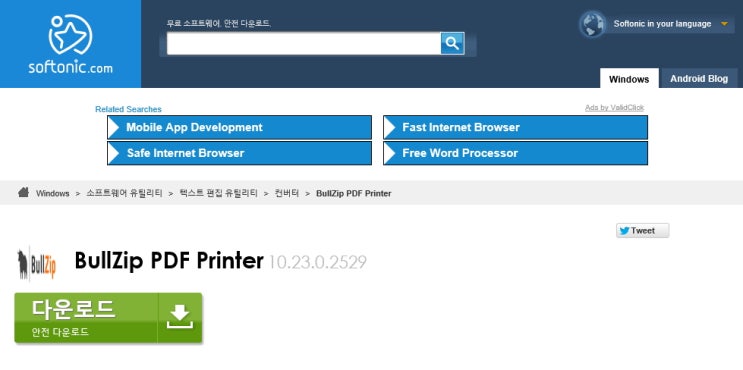The image size is (743, 370).
Task: Click the globe language icon
Action: (592, 24)
